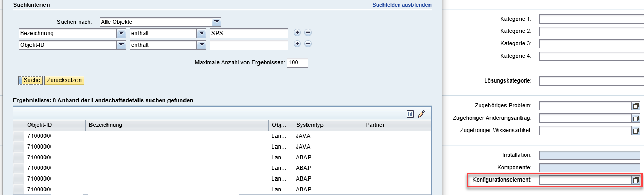This screenshot has height=195, width=644.
Task: Remove the Objekt-ID search criterion row
Action: pyautogui.click(x=308, y=44)
